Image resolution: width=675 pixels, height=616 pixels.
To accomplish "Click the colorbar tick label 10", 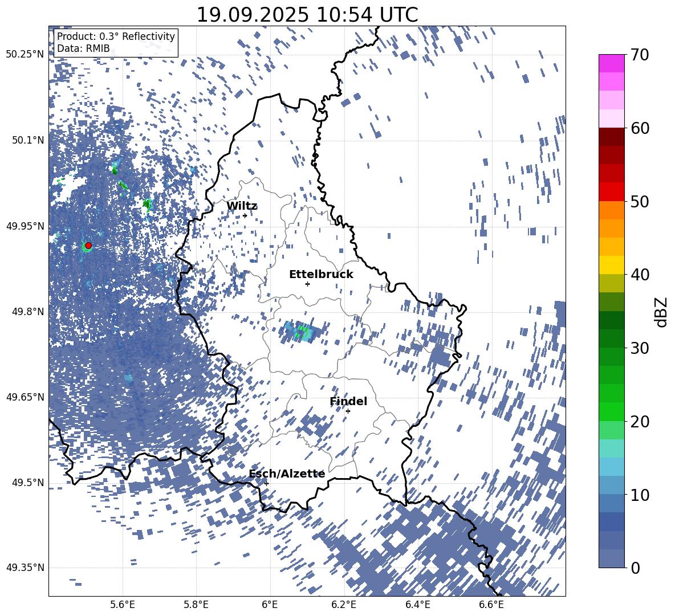I will tap(640, 495).
